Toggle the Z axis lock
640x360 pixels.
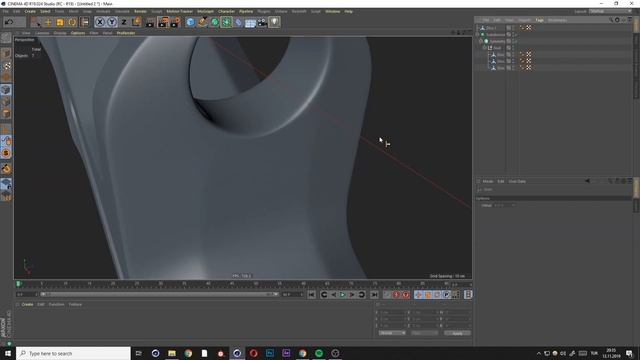tap(124, 22)
